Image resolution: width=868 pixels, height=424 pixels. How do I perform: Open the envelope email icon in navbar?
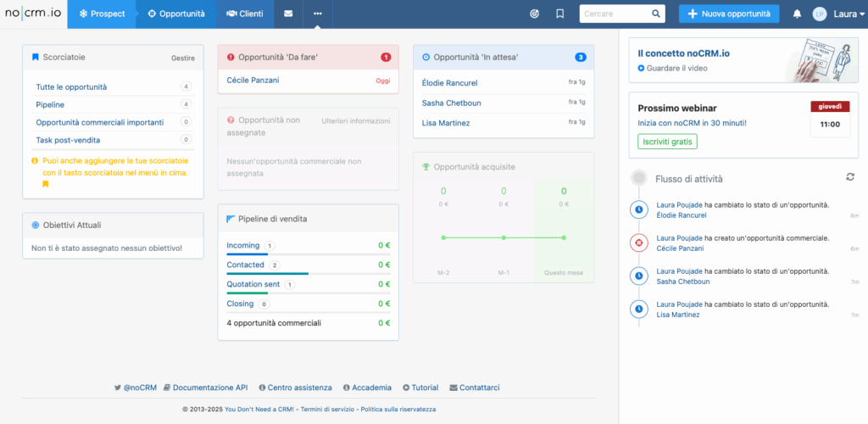(x=289, y=14)
